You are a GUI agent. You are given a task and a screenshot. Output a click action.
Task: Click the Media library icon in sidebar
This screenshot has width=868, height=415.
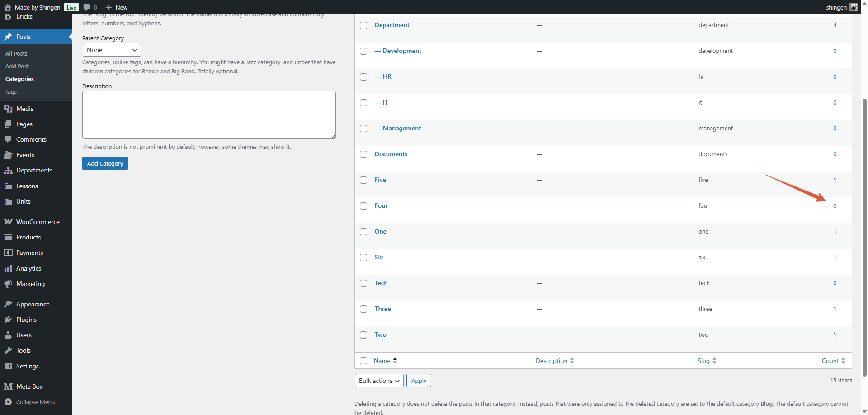tap(8, 109)
